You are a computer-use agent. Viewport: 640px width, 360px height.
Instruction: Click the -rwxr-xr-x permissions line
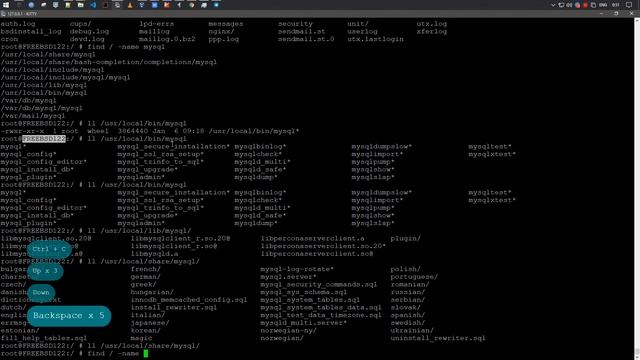point(150,131)
